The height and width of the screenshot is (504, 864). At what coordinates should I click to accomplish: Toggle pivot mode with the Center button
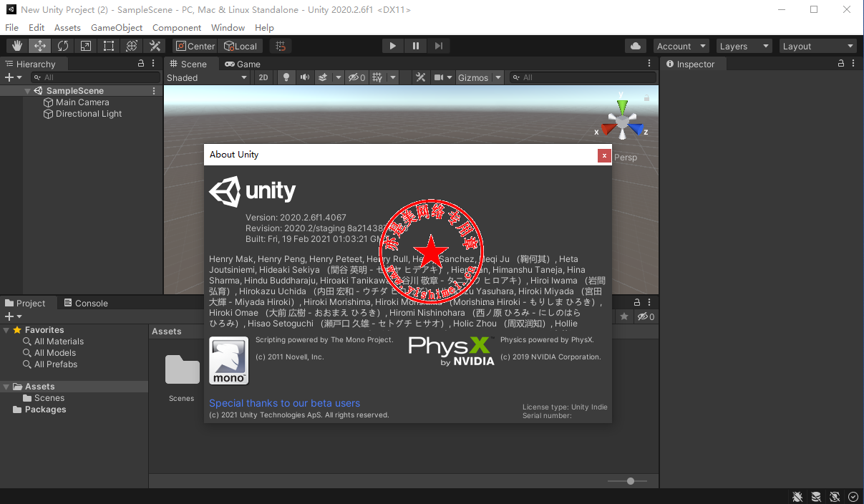pos(195,46)
